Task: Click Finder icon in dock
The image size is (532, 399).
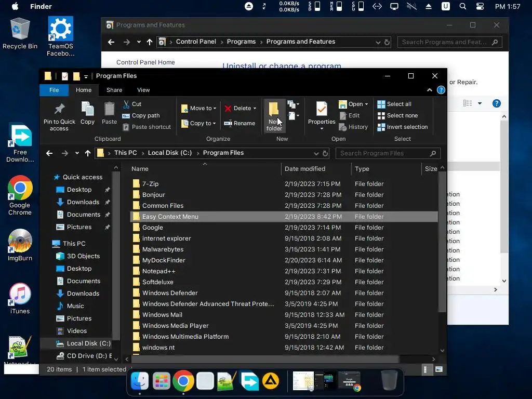Action: pyautogui.click(x=139, y=381)
